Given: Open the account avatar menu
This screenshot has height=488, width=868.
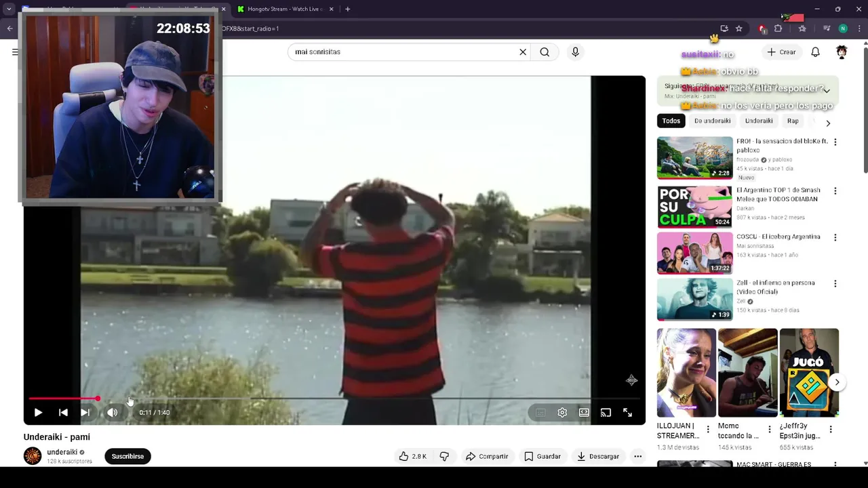Looking at the screenshot, I should (x=842, y=52).
